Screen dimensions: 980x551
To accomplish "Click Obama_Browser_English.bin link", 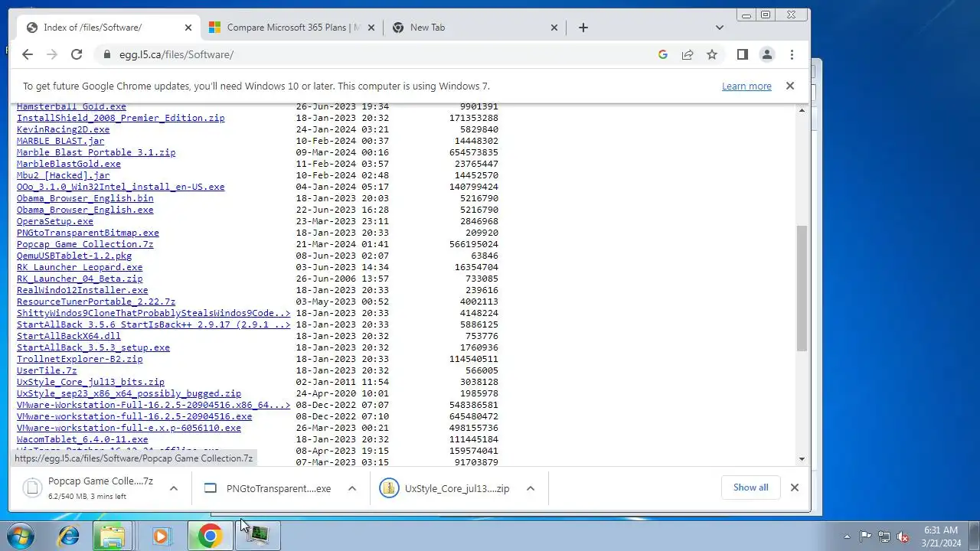I will click(85, 198).
